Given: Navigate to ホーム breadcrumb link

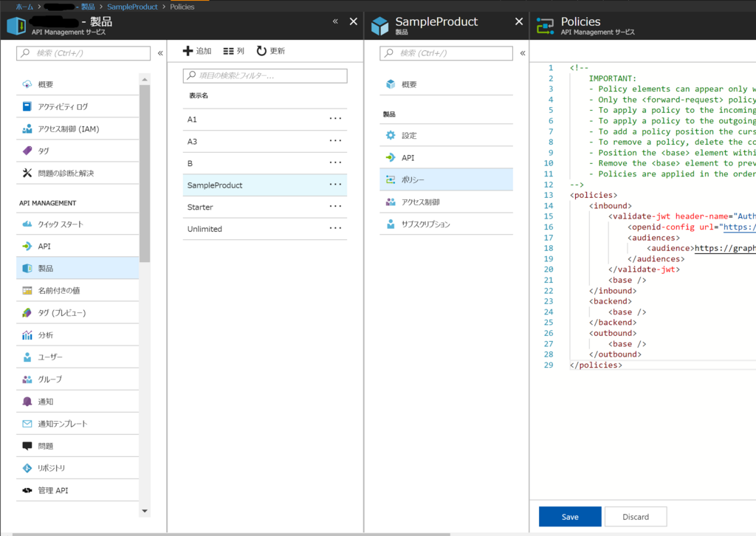Looking at the screenshot, I should 24,7.
